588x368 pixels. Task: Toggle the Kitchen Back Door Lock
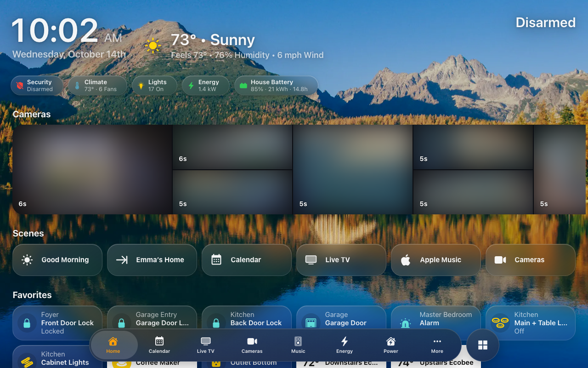(x=247, y=318)
